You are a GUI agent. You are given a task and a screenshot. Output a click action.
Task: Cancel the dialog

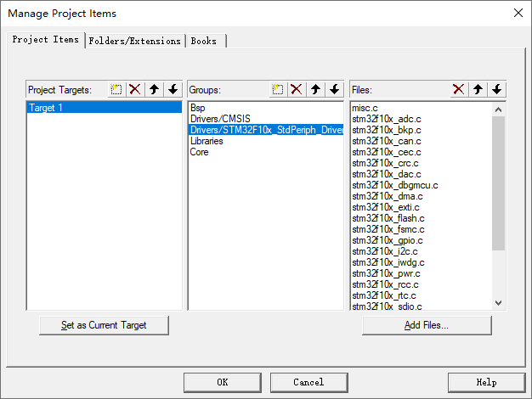pos(308,382)
